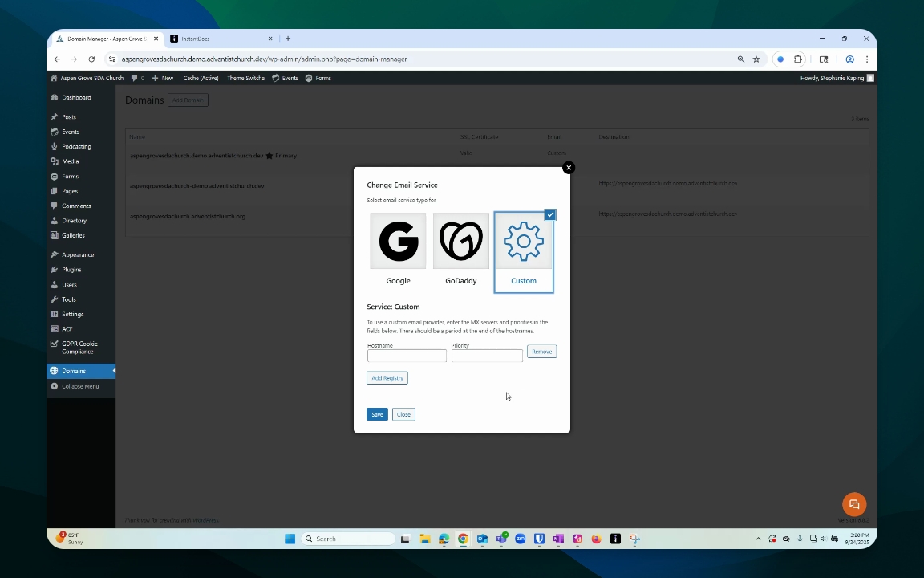Viewport: 924px width, 578px height.
Task: Open the orange chat widget icon
Action: coord(854,504)
